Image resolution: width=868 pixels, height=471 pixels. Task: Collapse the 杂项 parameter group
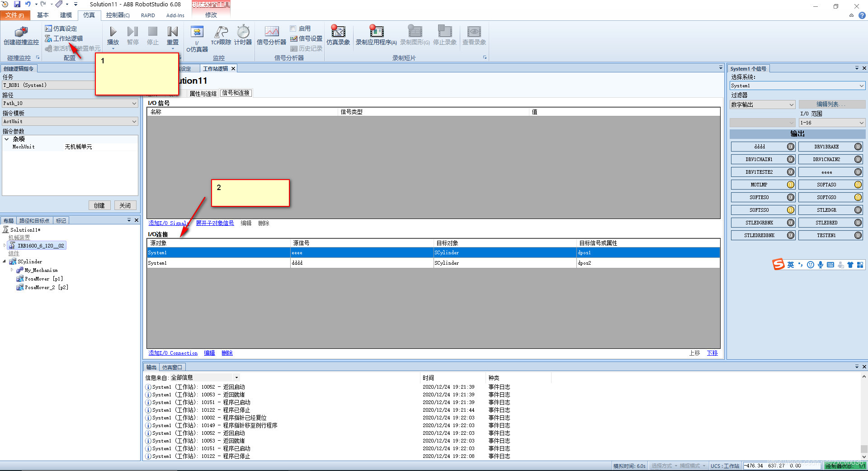pyautogui.click(x=6, y=139)
